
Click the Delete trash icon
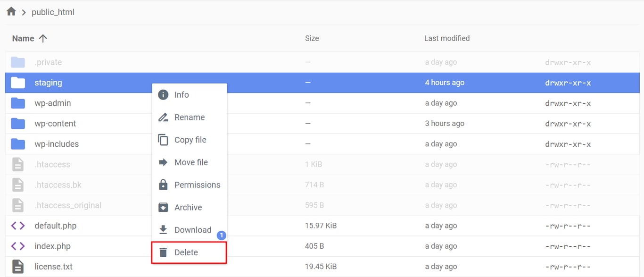click(x=163, y=252)
